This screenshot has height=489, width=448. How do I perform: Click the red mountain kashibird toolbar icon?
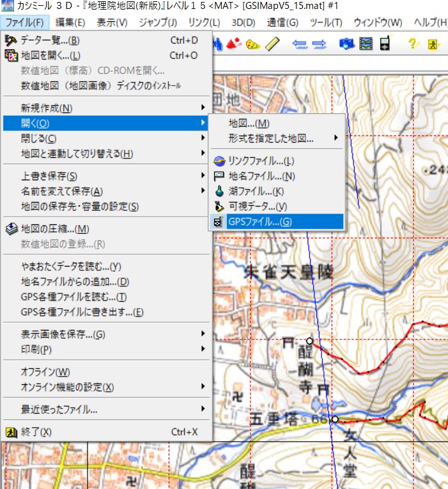pyautogui.click(x=234, y=44)
